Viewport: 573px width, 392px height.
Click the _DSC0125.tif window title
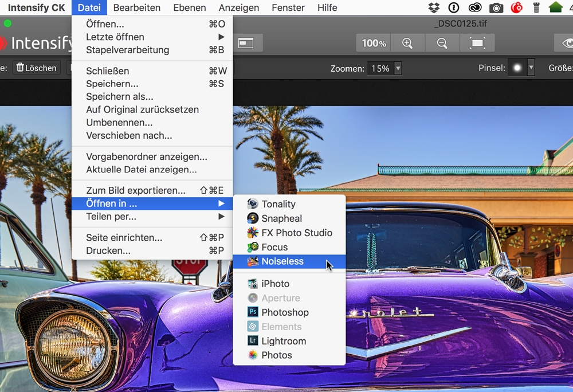coord(461,23)
